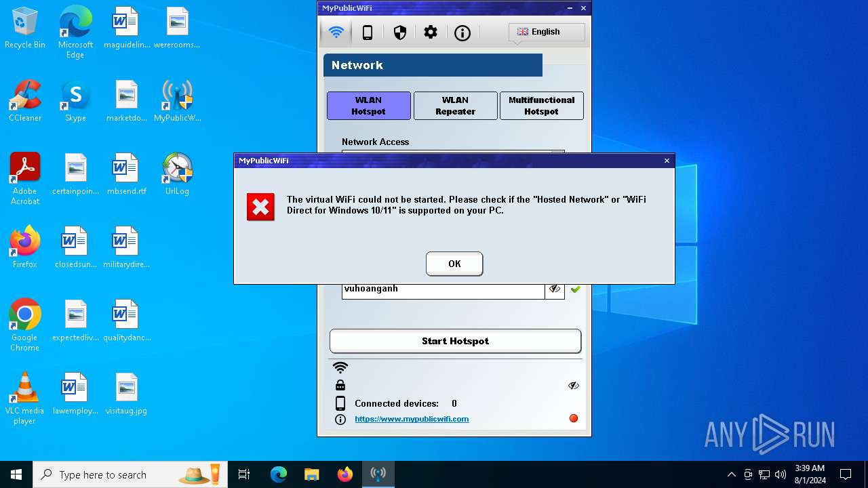Click the red status indicator dot
The image size is (868, 488).
574,418
